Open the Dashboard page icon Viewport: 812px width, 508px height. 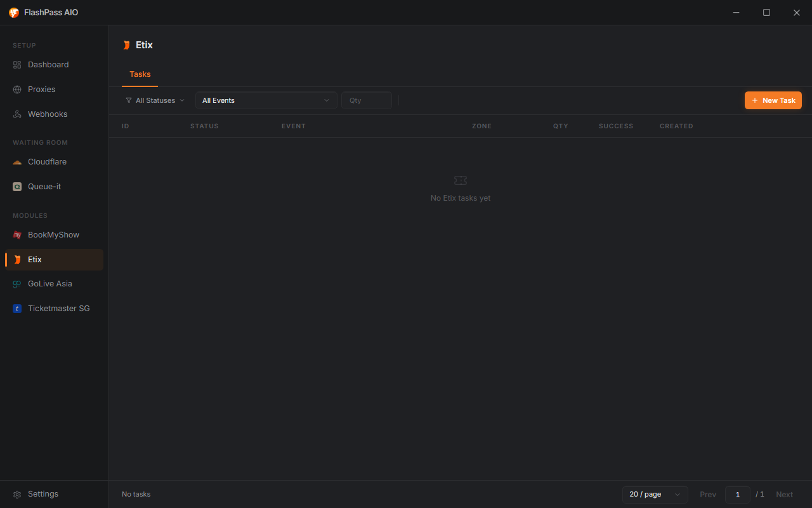pos(17,65)
